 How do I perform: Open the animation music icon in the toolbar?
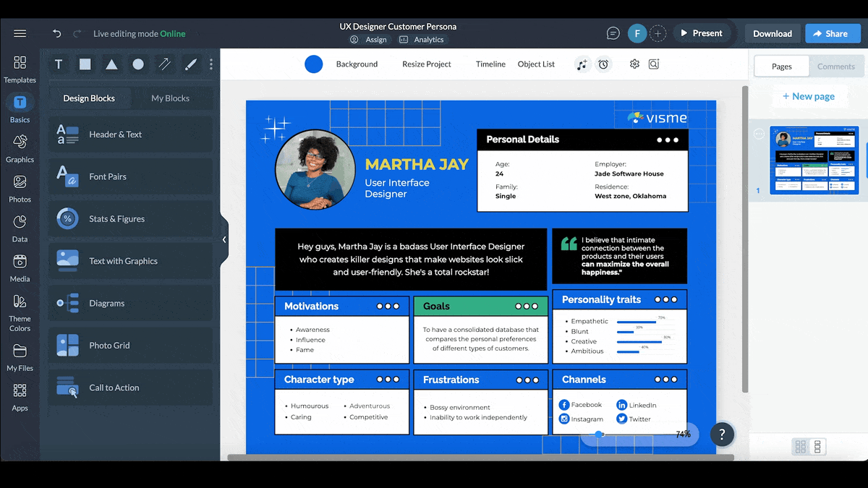click(582, 64)
